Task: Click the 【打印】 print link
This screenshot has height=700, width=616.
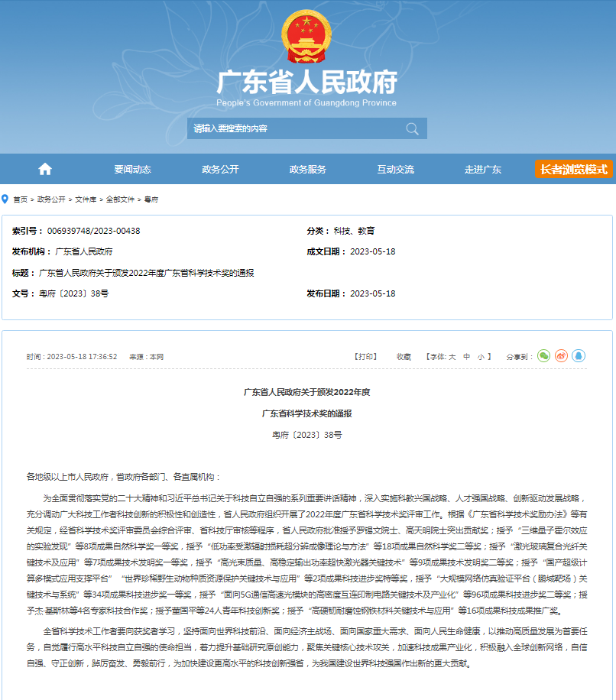Action: (365, 357)
